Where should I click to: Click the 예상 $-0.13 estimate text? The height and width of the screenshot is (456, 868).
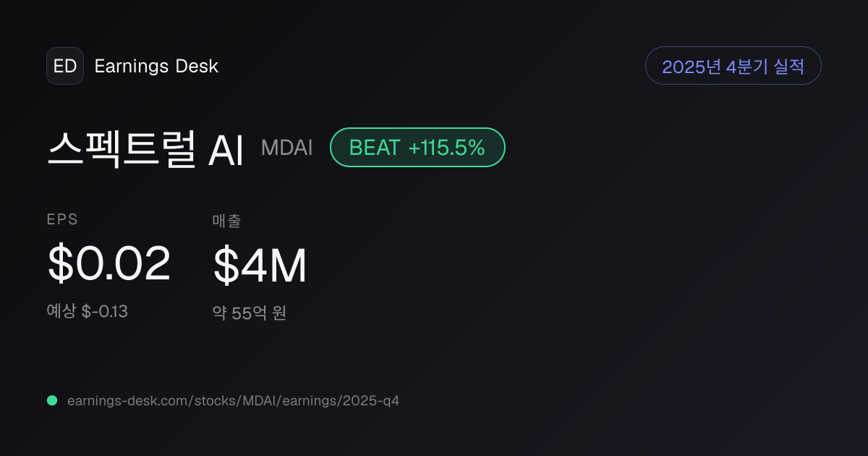tap(88, 312)
